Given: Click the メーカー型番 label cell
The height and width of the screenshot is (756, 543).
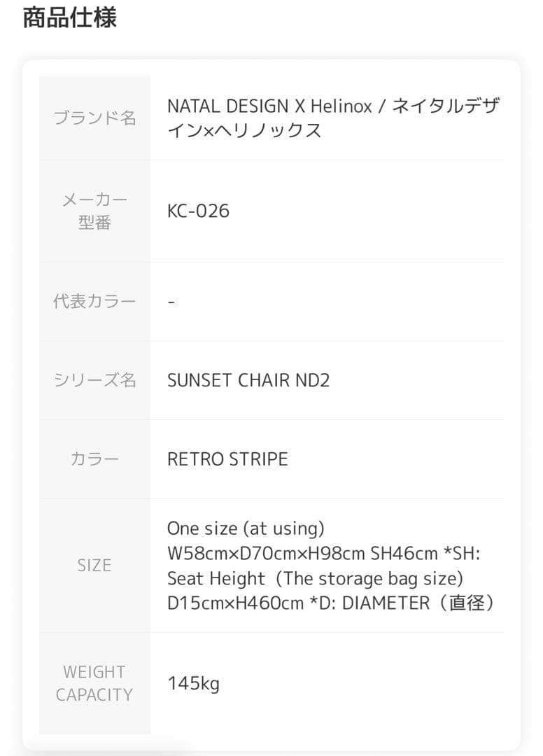Looking at the screenshot, I should click(94, 211).
